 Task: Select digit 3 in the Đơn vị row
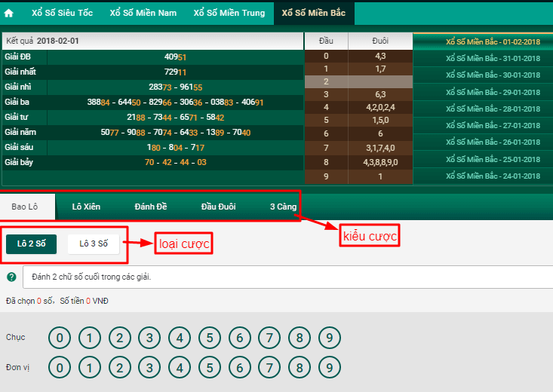pos(149,368)
